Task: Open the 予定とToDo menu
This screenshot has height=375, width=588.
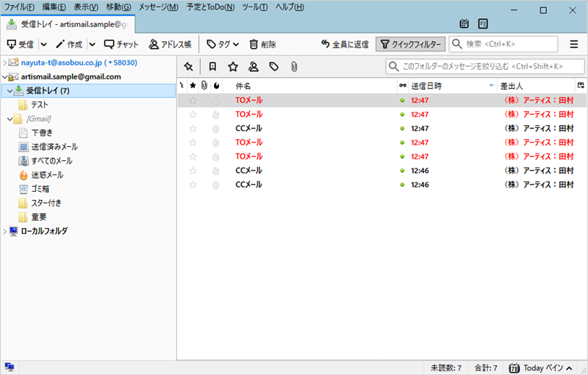Action: 210,7
